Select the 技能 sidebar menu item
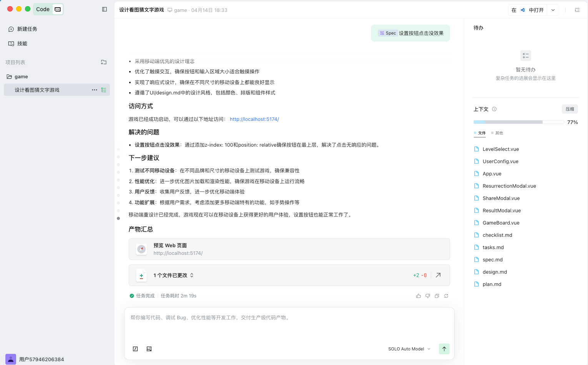 [x=22, y=44]
